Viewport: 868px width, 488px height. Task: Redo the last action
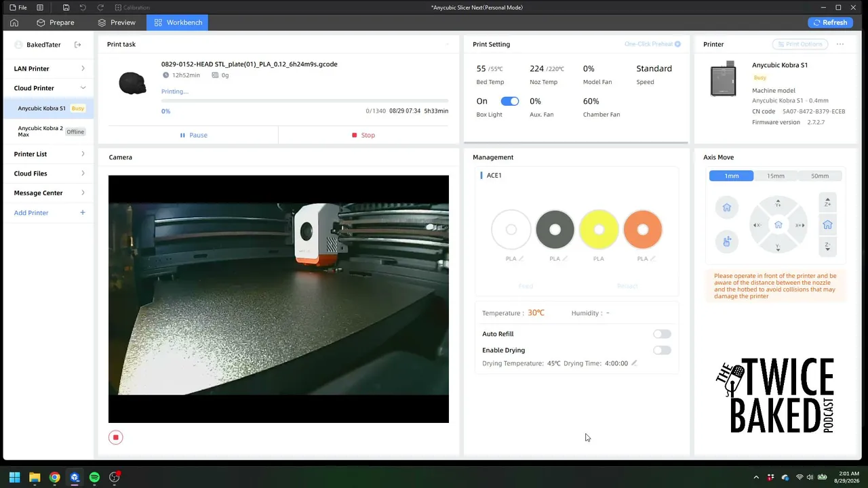100,7
